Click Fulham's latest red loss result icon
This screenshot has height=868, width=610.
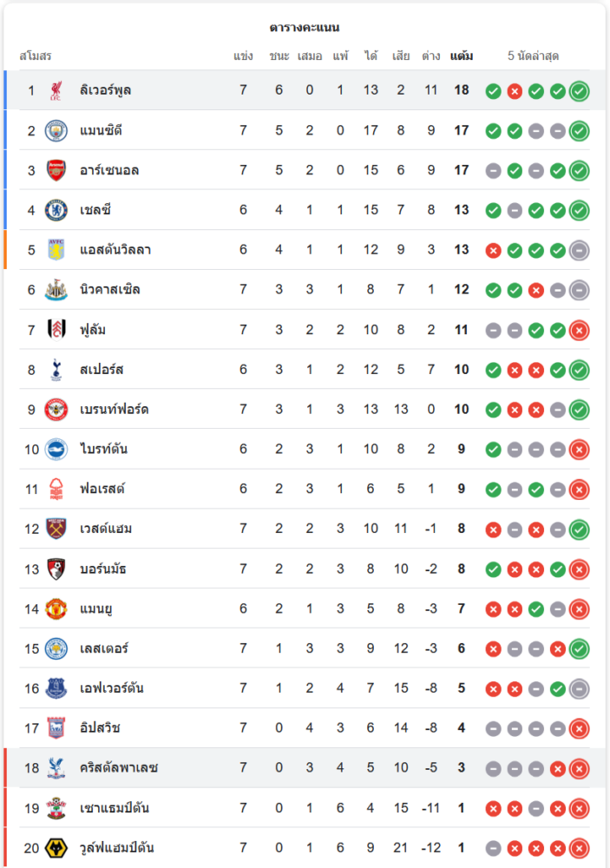tap(579, 331)
